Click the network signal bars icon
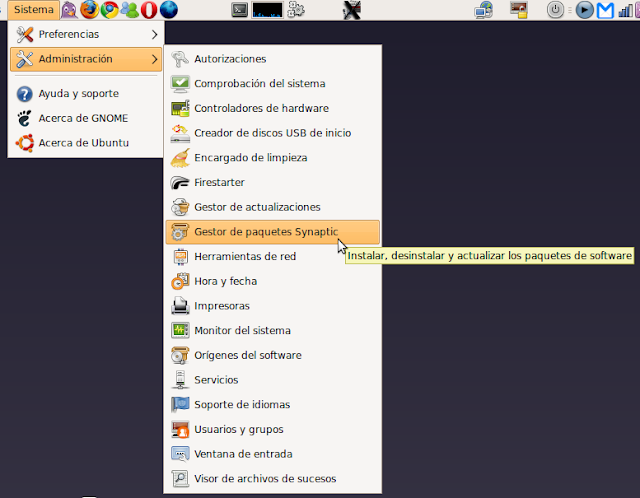The height and width of the screenshot is (498, 640). (626, 11)
